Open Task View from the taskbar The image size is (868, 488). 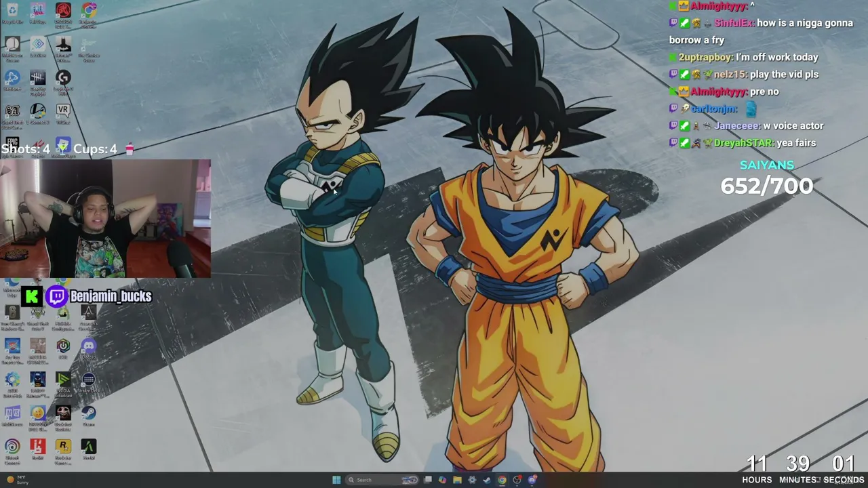tap(428, 480)
